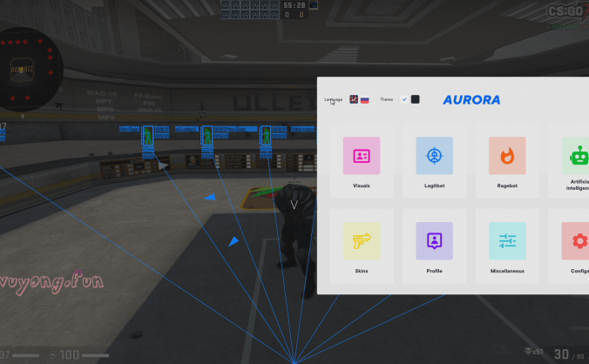
Task: Choose the light theme swatch
Action: [404, 99]
